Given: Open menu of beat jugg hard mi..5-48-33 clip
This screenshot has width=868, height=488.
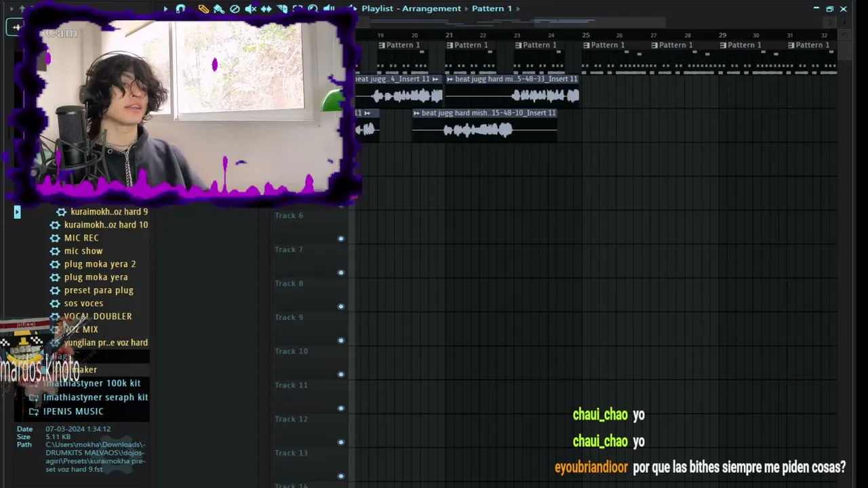Looking at the screenshot, I should pyautogui.click(x=450, y=79).
